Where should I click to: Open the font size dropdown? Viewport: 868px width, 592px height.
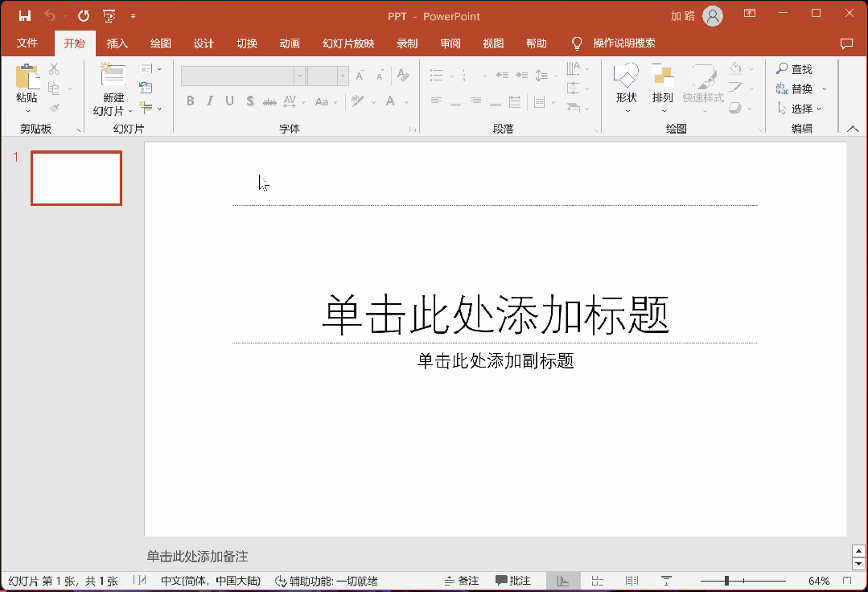[343, 76]
